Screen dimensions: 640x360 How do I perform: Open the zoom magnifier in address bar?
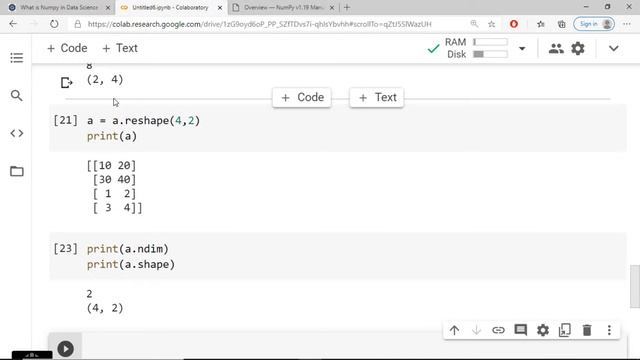coord(474,24)
